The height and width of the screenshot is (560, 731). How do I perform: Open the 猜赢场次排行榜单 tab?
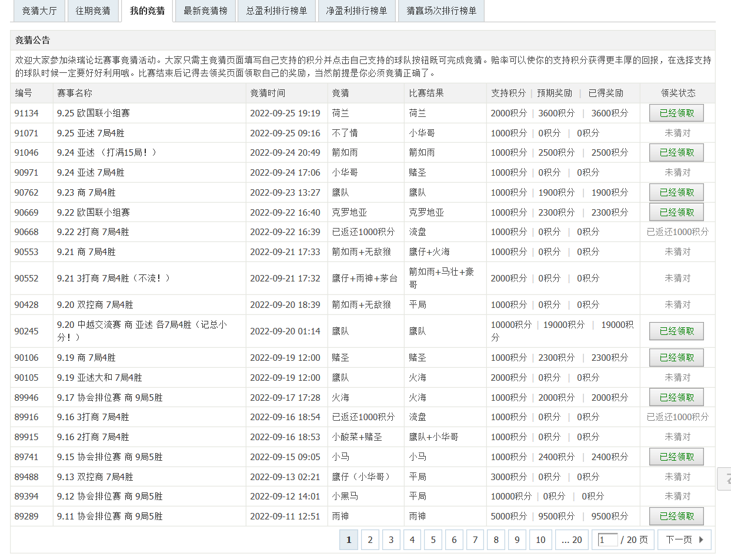pyautogui.click(x=441, y=11)
